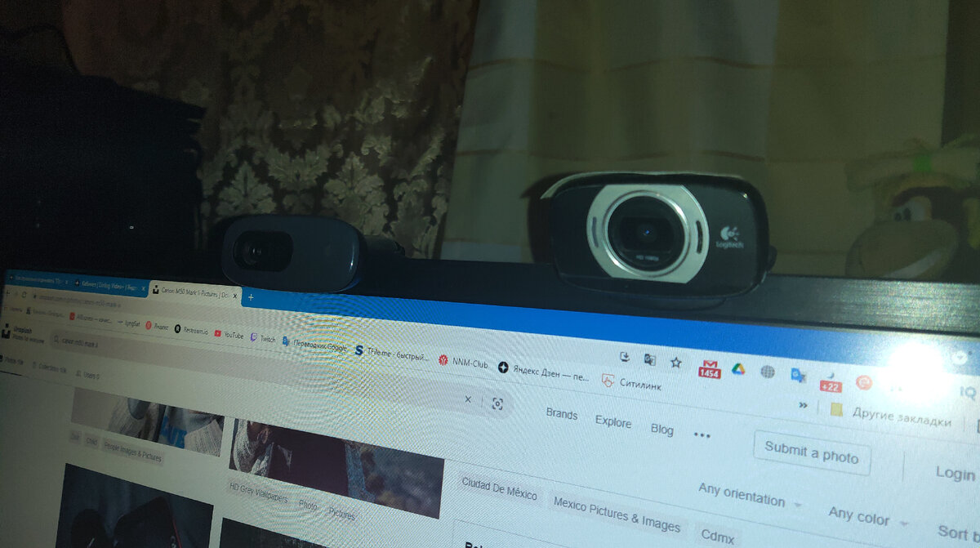The width and height of the screenshot is (980, 548).
Task: Click the Mexico Pictures & Images tag
Action: pos(616,515)
